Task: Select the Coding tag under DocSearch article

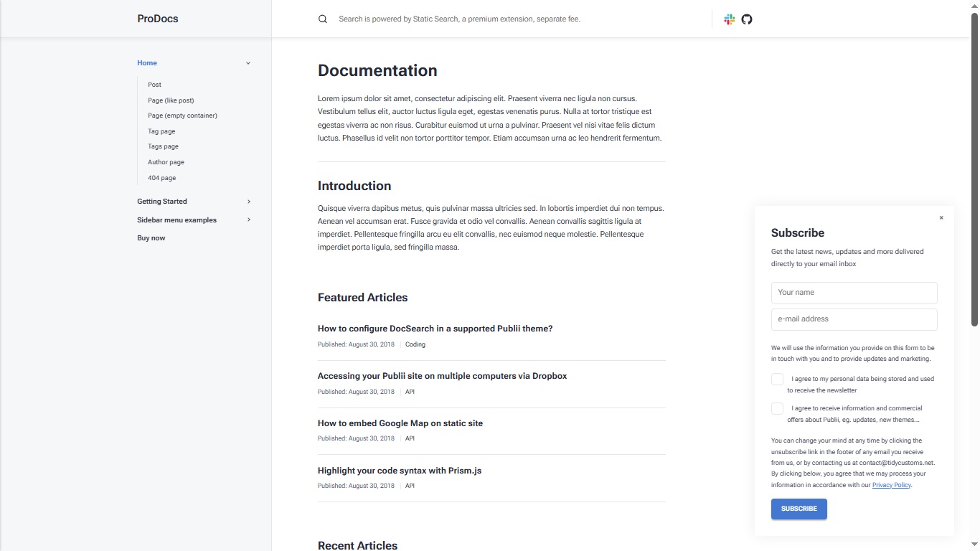Action: (x=415, y=344)
